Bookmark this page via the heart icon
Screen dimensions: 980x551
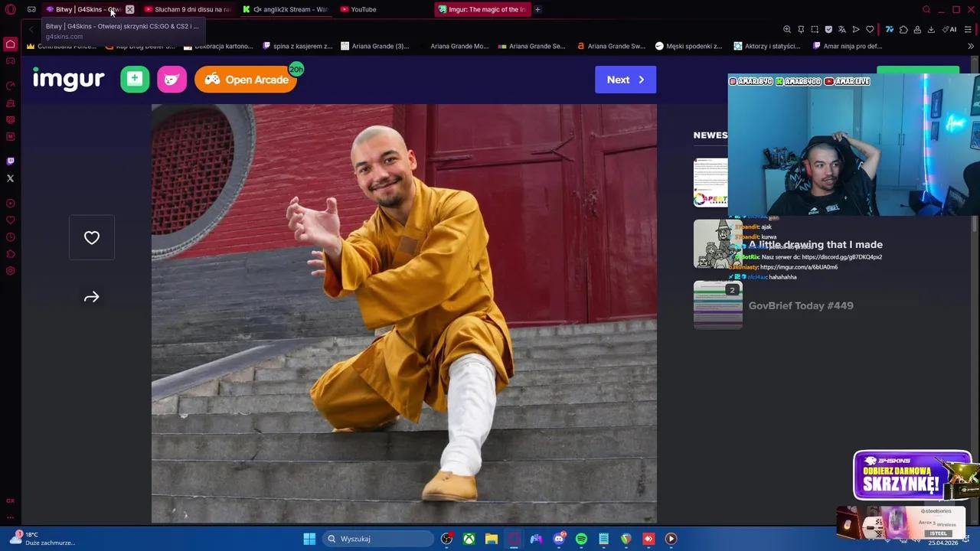(x=870, y=29)
